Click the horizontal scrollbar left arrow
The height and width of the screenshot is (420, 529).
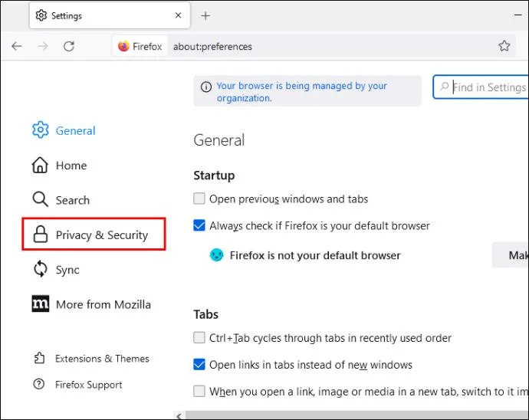click(x=179, y=415)
